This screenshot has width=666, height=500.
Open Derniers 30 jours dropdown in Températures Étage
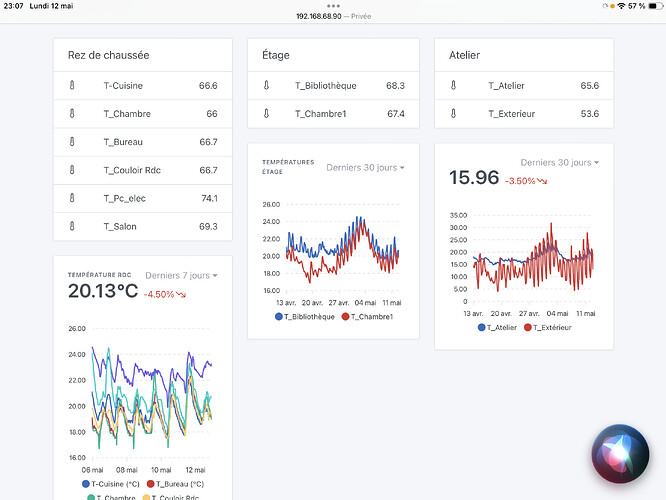click(x=365, y=167)
